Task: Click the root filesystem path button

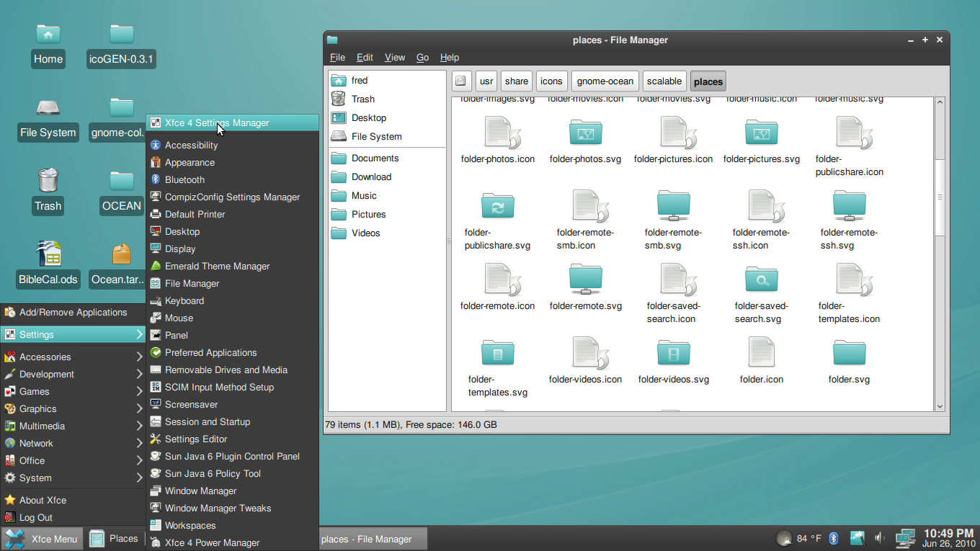Action: (462, 81)
